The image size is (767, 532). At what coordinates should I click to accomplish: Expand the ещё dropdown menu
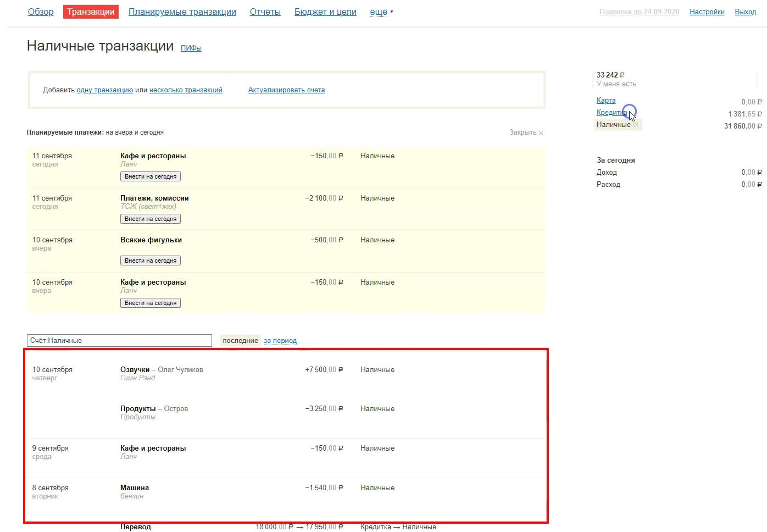(382, 12)
